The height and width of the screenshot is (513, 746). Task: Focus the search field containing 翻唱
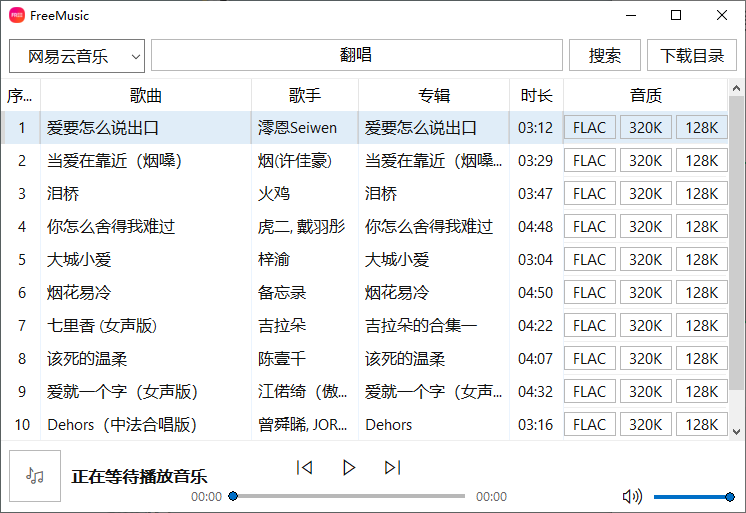click(x=356, y=55)
